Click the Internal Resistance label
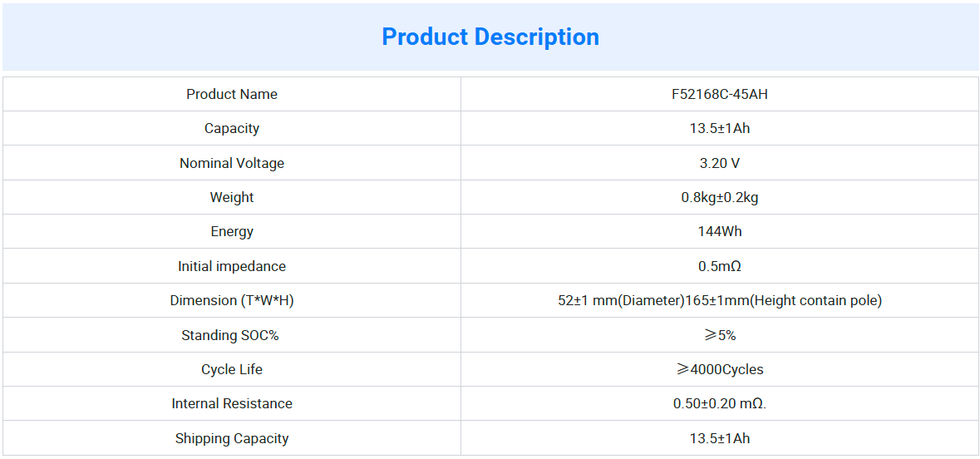Screen dimensions: 980x459 tap(232, 404)
